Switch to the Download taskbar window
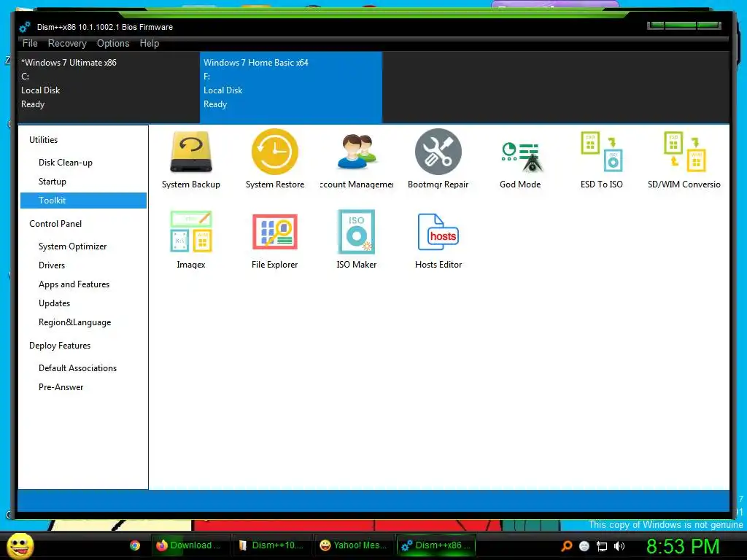Viewport: 747px width, 560px height. click(190, 545)
